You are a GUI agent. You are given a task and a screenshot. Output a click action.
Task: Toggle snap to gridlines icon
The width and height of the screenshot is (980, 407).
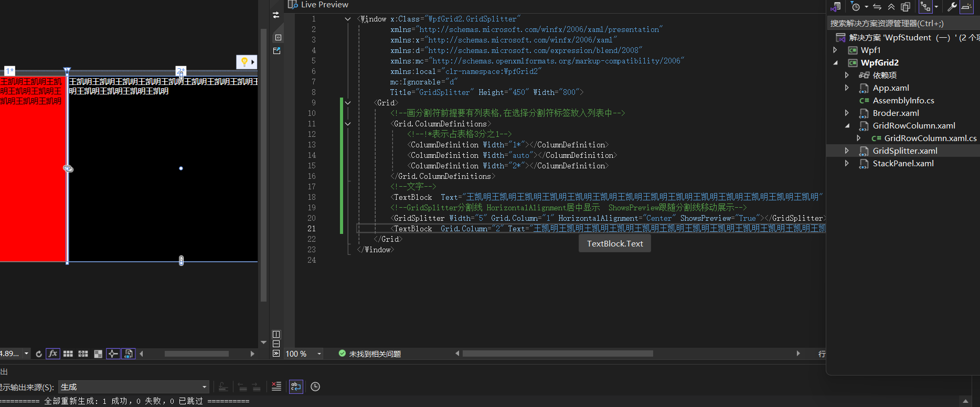click(83, 354)
